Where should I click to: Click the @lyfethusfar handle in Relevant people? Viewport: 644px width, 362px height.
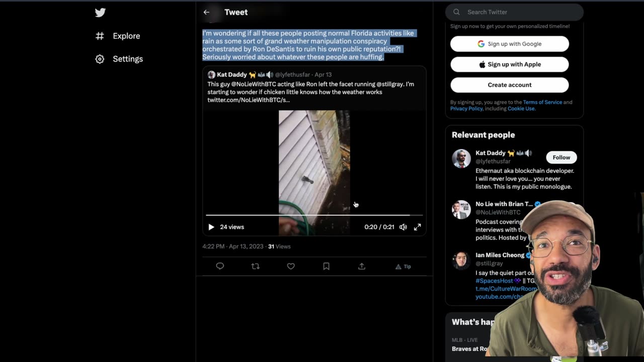[x=493, y=161]
